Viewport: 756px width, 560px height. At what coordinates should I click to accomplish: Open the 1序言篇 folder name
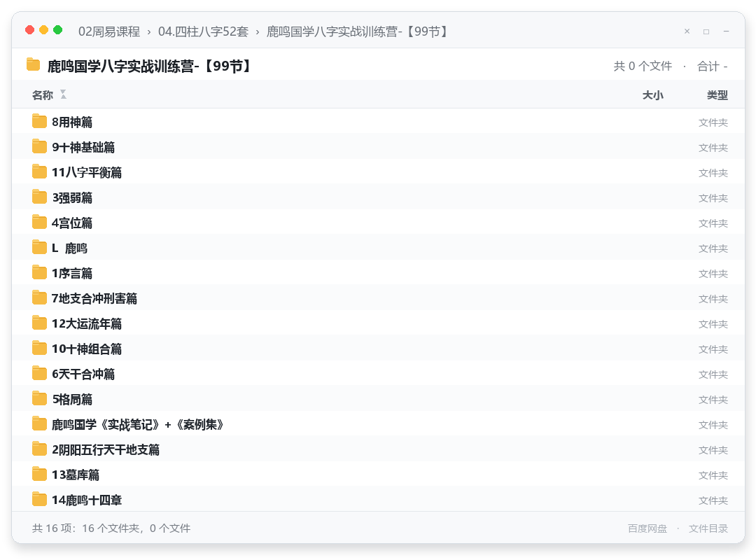pos(72,273)
